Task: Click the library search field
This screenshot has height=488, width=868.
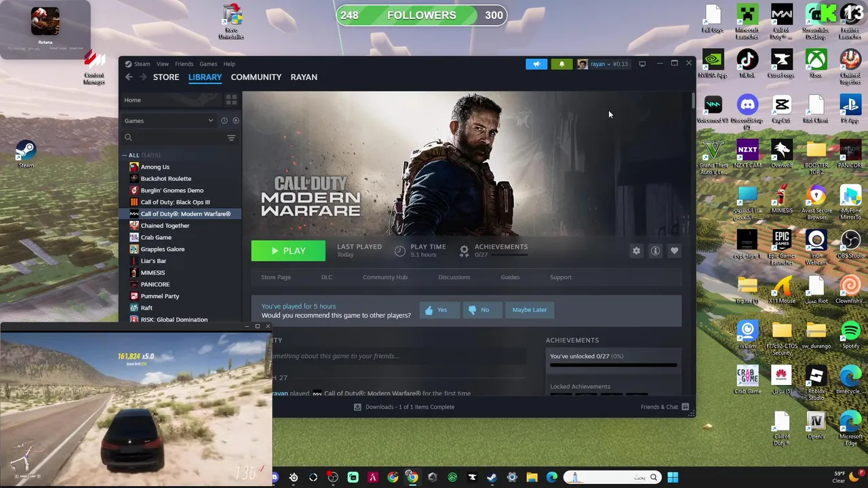Action: click(x=173, y=138)
